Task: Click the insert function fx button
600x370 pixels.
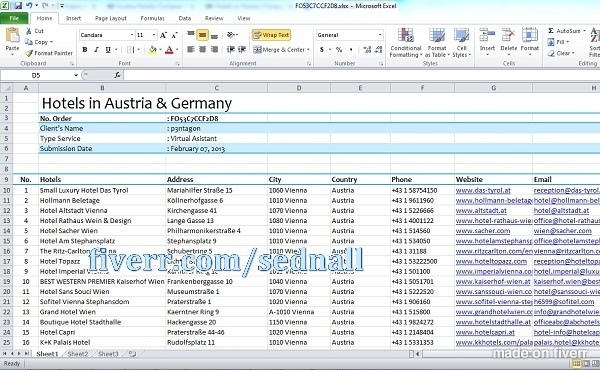Action: pyautogui.click(x=117, y=75)
